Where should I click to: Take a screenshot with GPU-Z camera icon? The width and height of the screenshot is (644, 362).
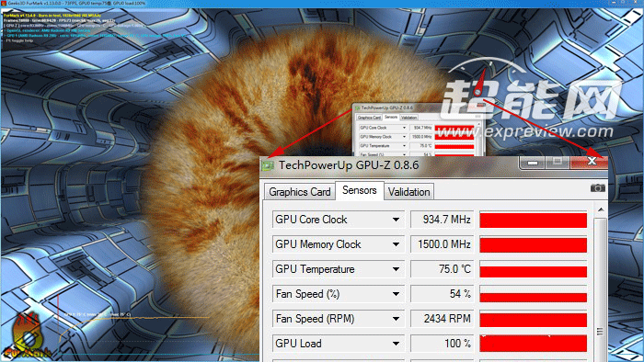[598, 187]
